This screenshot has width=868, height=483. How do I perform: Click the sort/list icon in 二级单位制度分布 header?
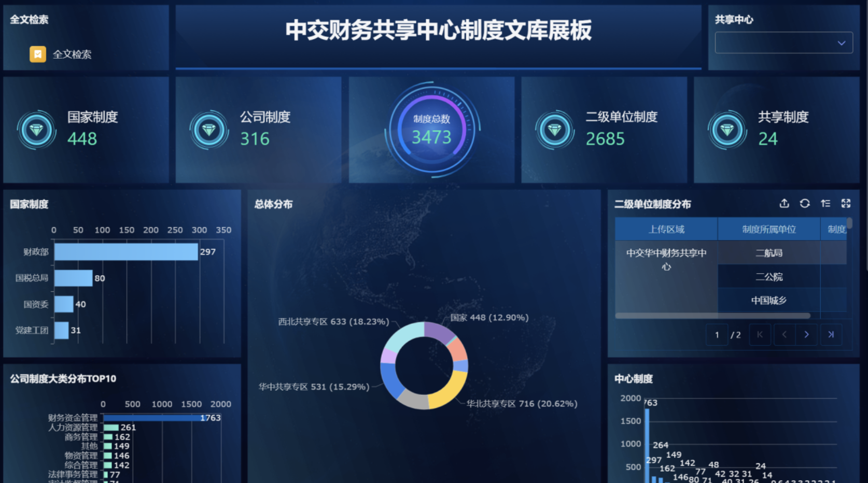pos(825,204)
